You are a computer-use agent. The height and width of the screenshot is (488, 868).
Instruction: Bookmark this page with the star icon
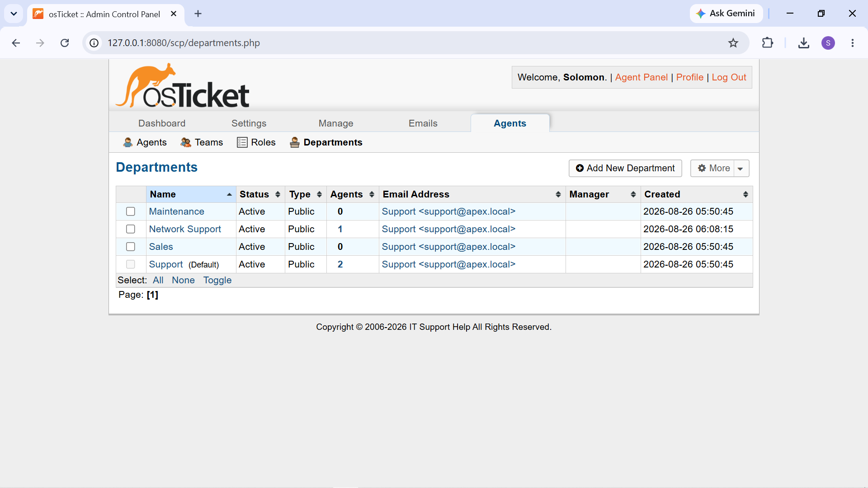(733, 43)
